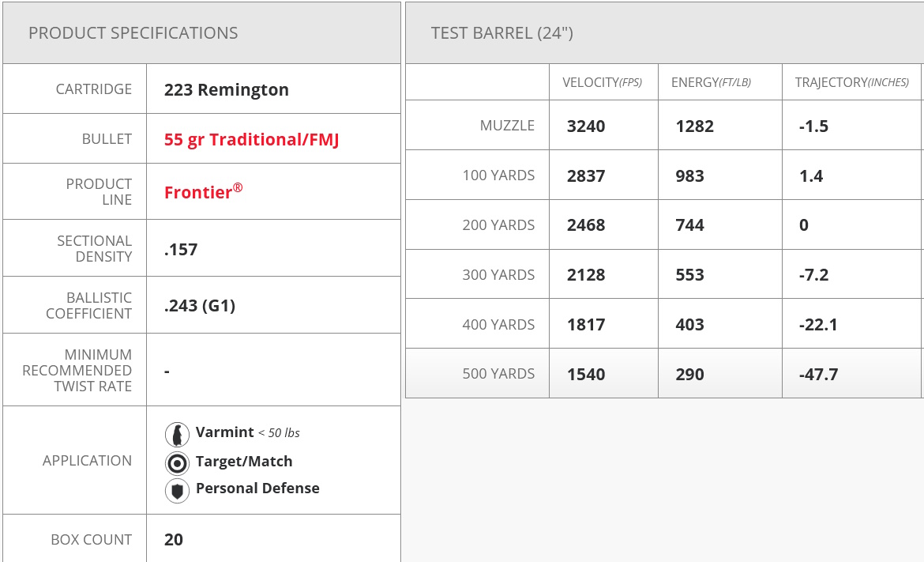Select the Trajectory (Inches) column header
Image resolution: width=924 pixels, height=562 pixels.
click(851, 82)
